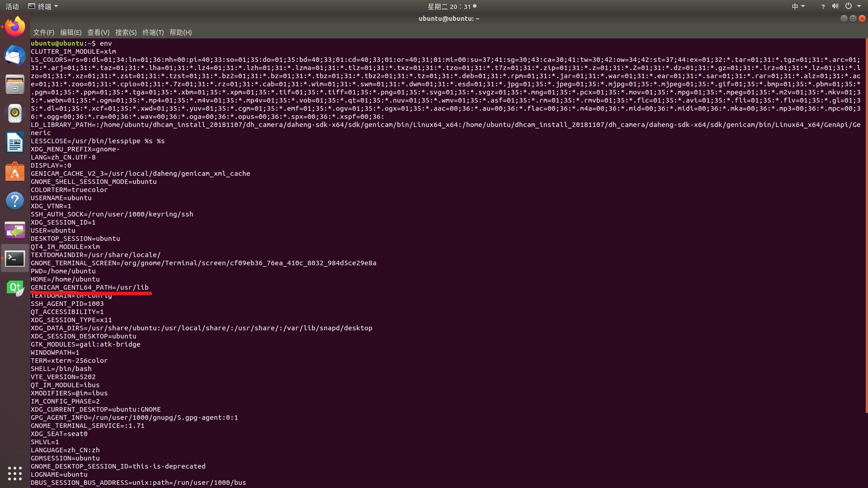The image size is (868, 488).
Task: Close the terminal window
Action: [x=862, y=19]
